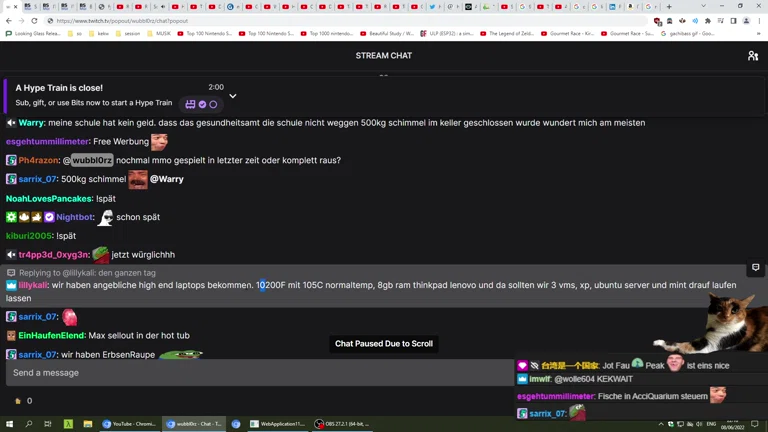Screen dimensions: 768x432
Task: Click Nightbot's verified checkmark badge
Action: 49,217
